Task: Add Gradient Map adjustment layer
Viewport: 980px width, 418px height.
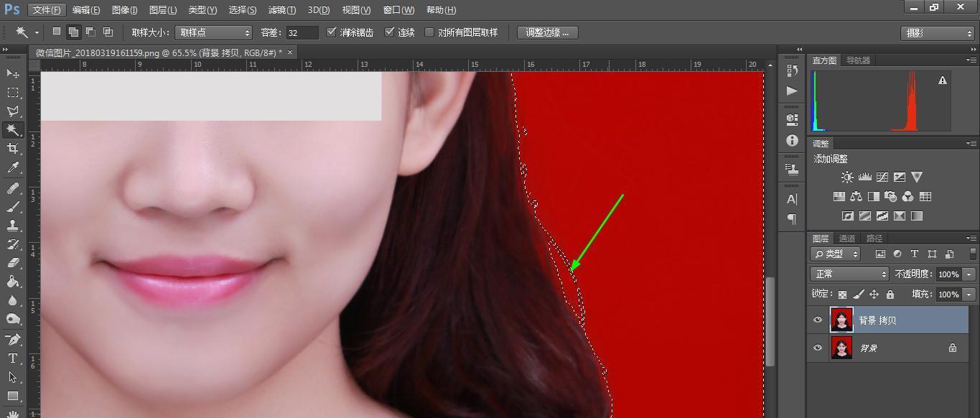Action: pos(917,216)
